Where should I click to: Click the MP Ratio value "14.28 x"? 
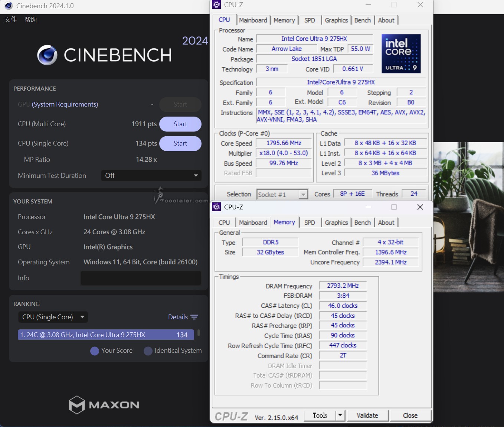coord(146,160)
